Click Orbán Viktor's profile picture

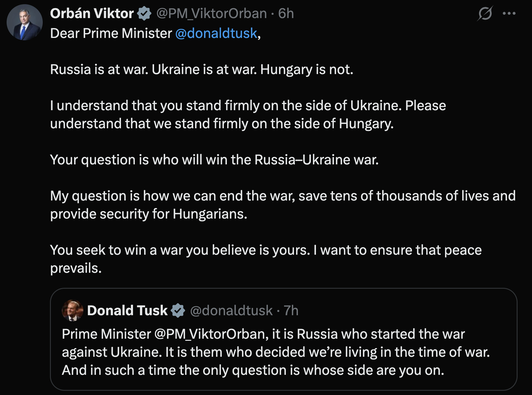coord(24,23)
